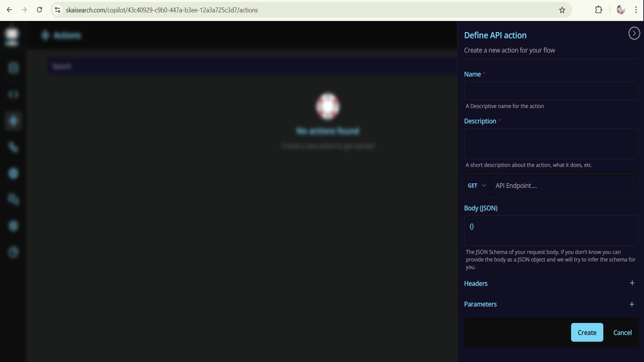
Task: Expand the Parameters section
Action: pos(480,304)
